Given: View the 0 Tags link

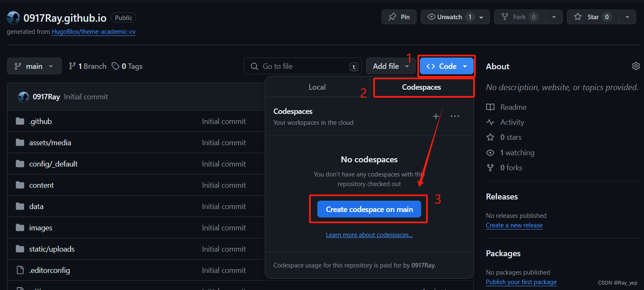Looking at the screenshot, I should [127, 66].
